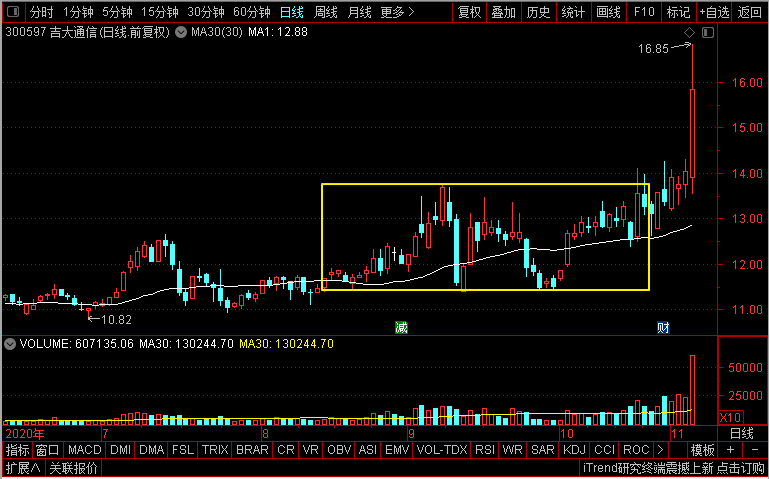Viewport: 770px width, 479px height.
Task: Click the 2020年 label on time axis
Action: click(x=25, y=434)
